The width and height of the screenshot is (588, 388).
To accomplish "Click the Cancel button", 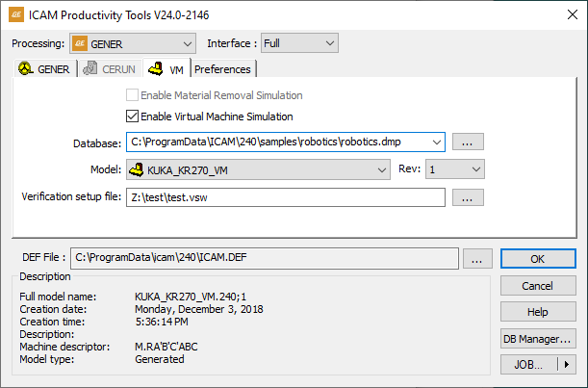I will point(538,286).
